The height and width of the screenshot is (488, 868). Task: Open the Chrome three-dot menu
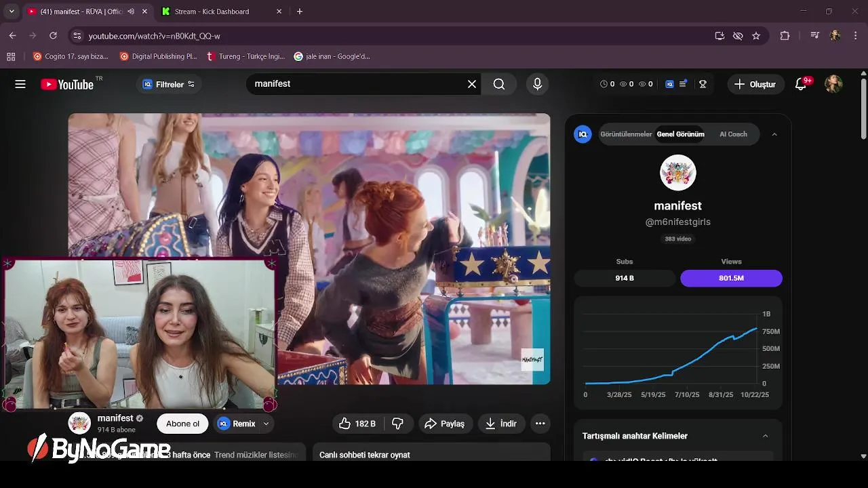(x=856, y=36)
